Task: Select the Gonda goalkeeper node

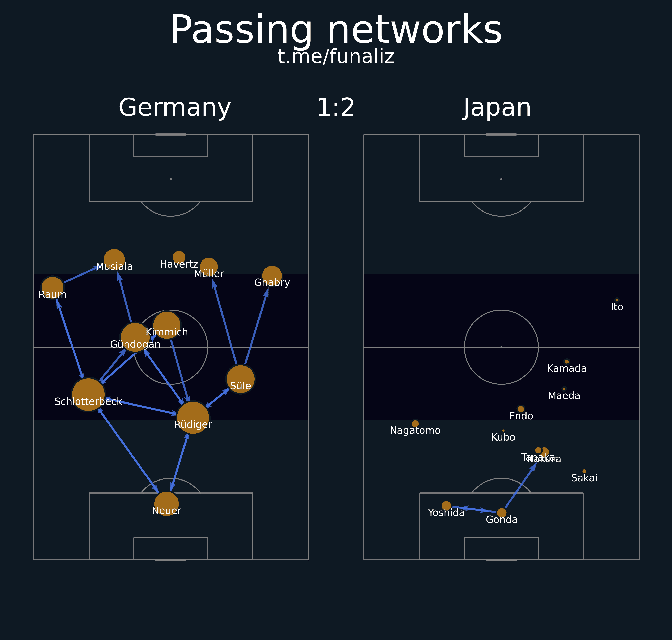Action: coord(502,512)
